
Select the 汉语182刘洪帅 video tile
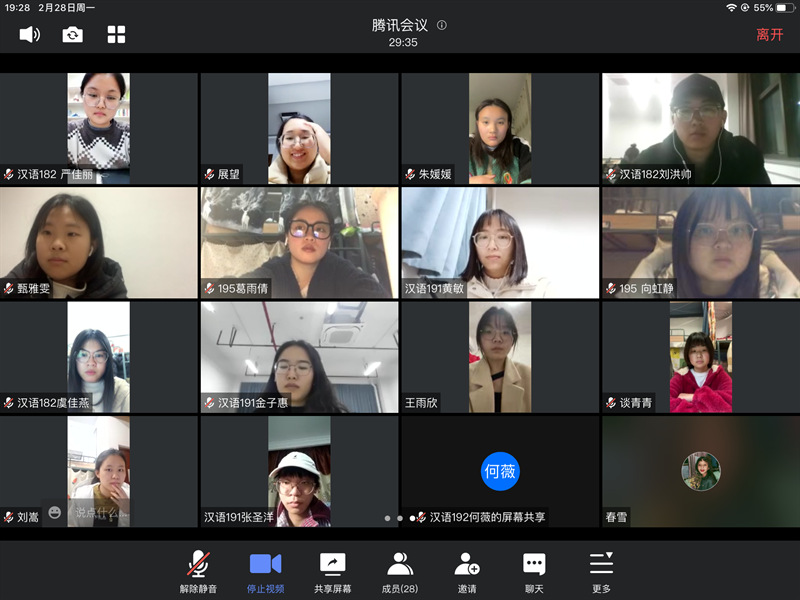coord(701,129)
